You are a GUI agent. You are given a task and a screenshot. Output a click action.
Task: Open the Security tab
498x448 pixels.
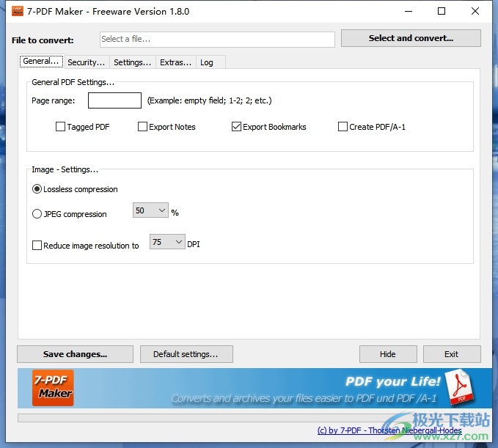[x=87, y=62]
